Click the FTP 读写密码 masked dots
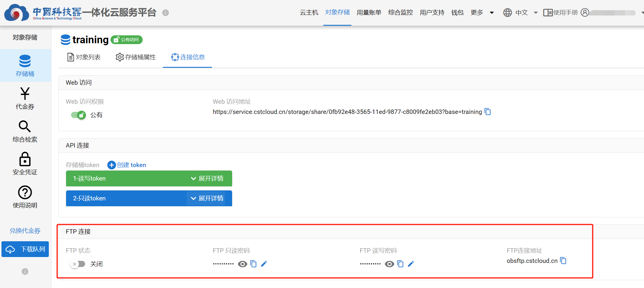 (x=370, y=264)
